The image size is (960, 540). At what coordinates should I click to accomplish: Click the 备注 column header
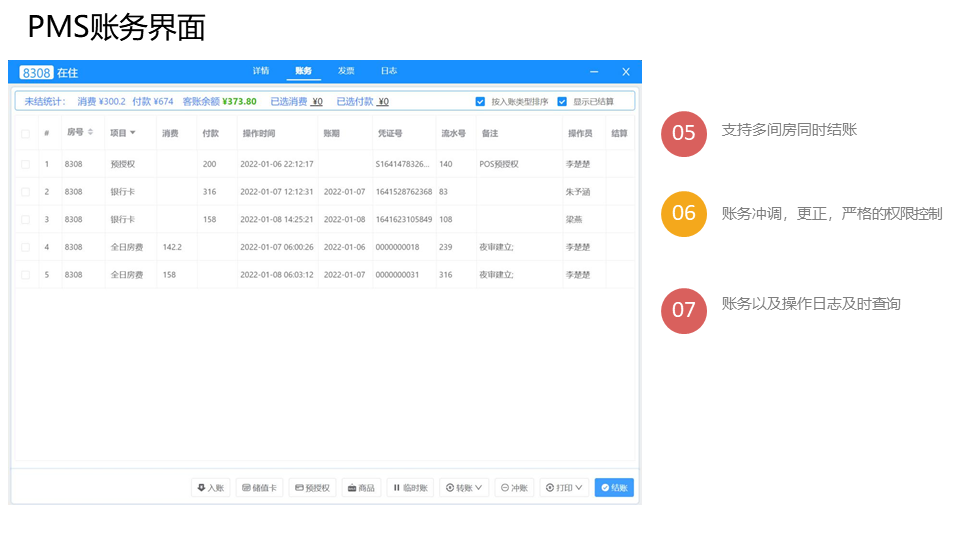pos(490,133)
